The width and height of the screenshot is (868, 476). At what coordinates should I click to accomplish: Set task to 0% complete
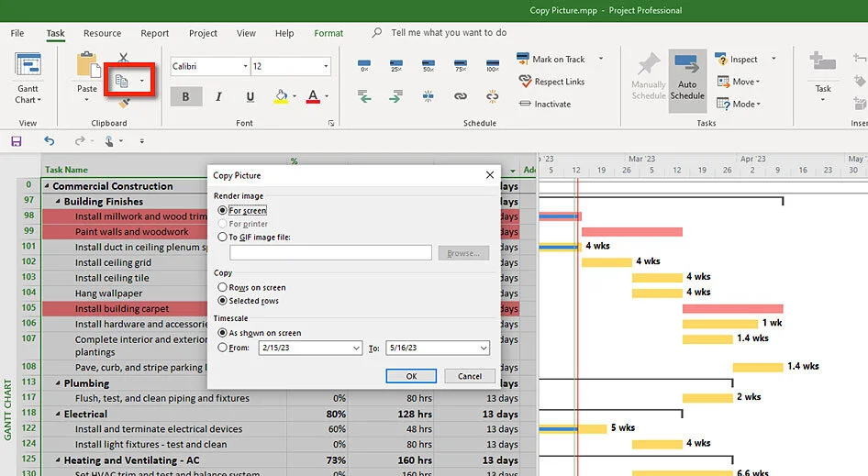pyautogui.click(x=364, y=65)
